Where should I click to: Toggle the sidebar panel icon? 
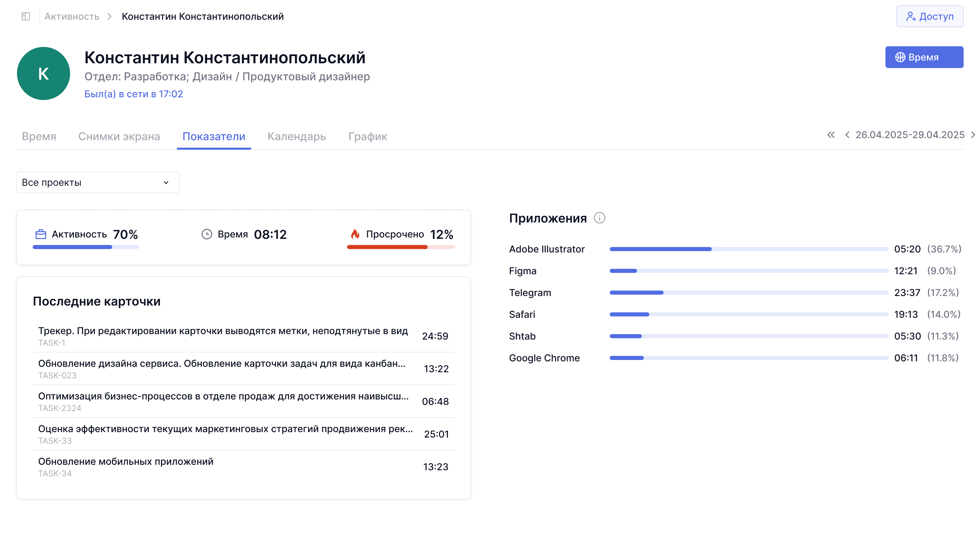point(26,16)
